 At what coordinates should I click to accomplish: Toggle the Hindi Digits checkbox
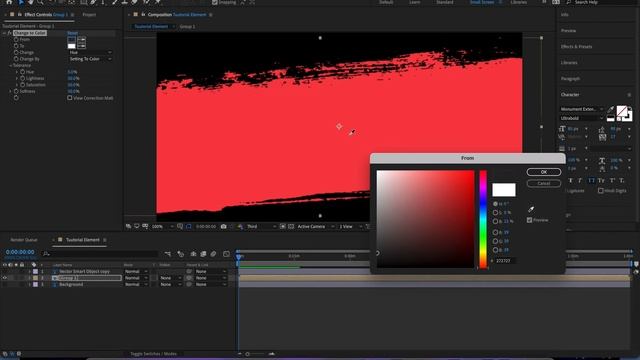(600, 191)
